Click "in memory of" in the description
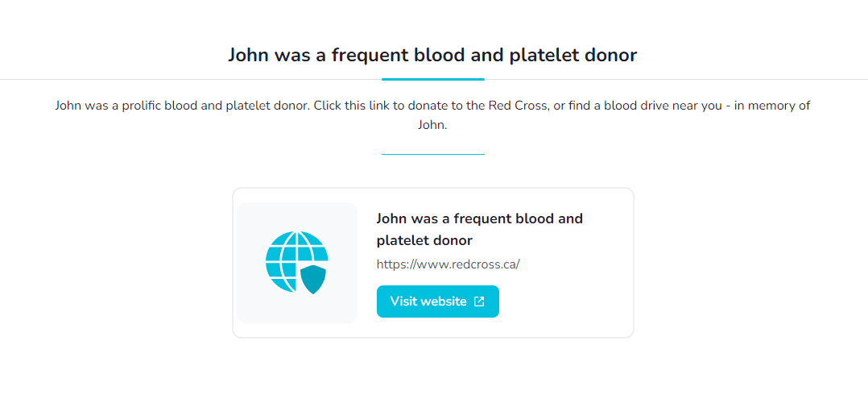The image size is (868, 395). 773,106
